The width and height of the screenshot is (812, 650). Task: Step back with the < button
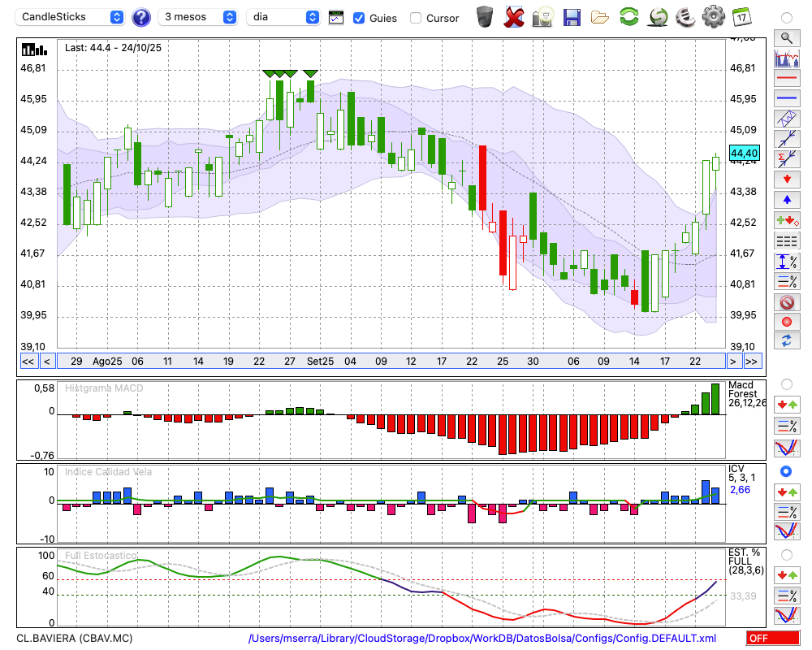[x=46, y=362]
